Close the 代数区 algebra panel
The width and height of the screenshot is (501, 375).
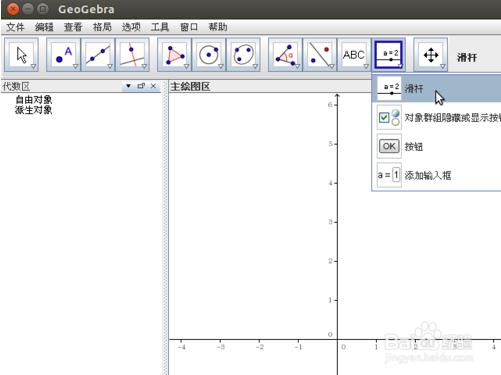tap(153, 86)
